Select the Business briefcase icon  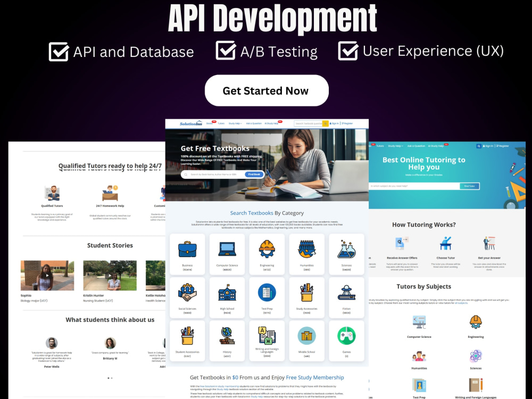(187, 250)
